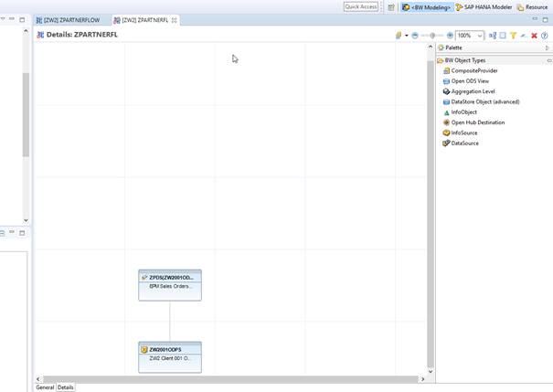553x392 pixels.
Task: Open the 100% zoom combo box
Action: 470,36
